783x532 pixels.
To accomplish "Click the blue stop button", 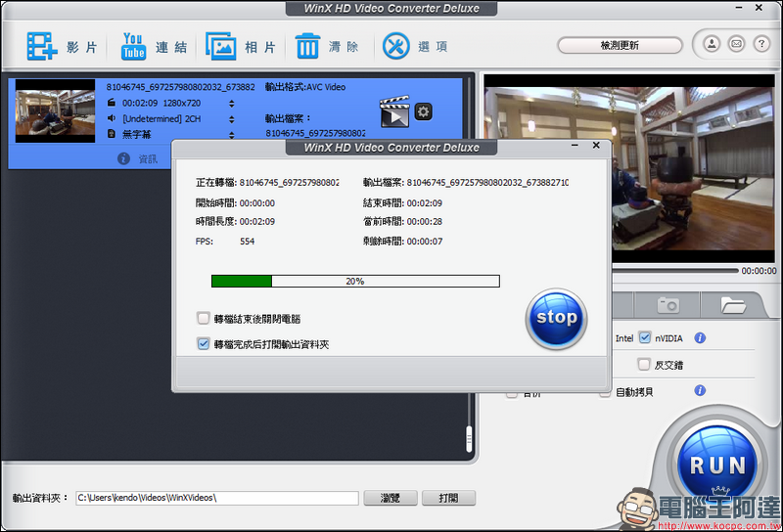I will point(556,319).
